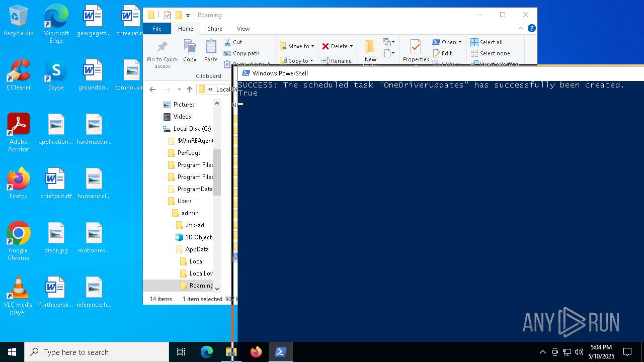Open Task View on the taskbar

tap(181, 352)
